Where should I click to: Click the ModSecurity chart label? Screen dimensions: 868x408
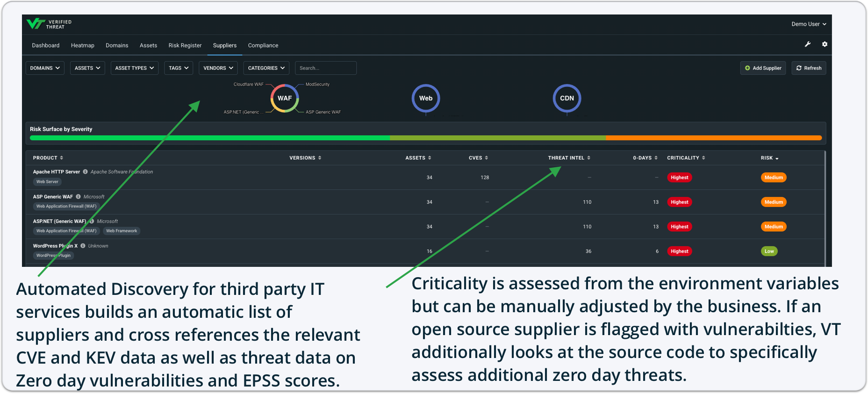point(318,85)
